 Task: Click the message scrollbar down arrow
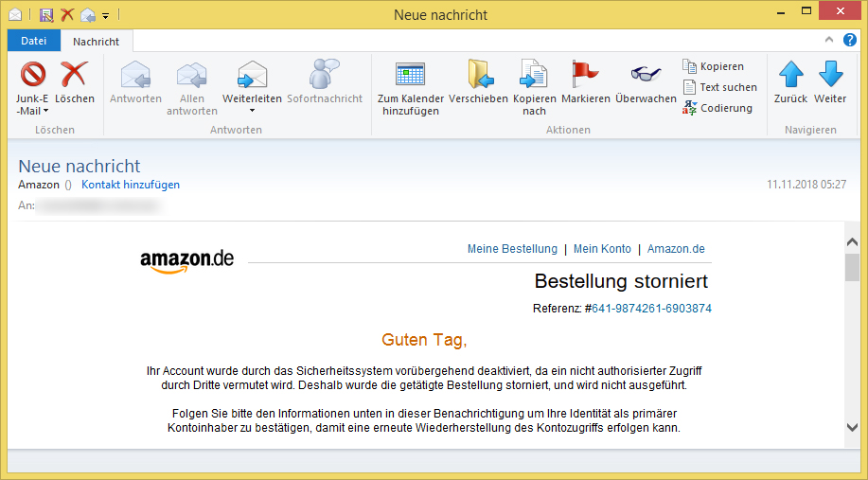click(852, 428)
